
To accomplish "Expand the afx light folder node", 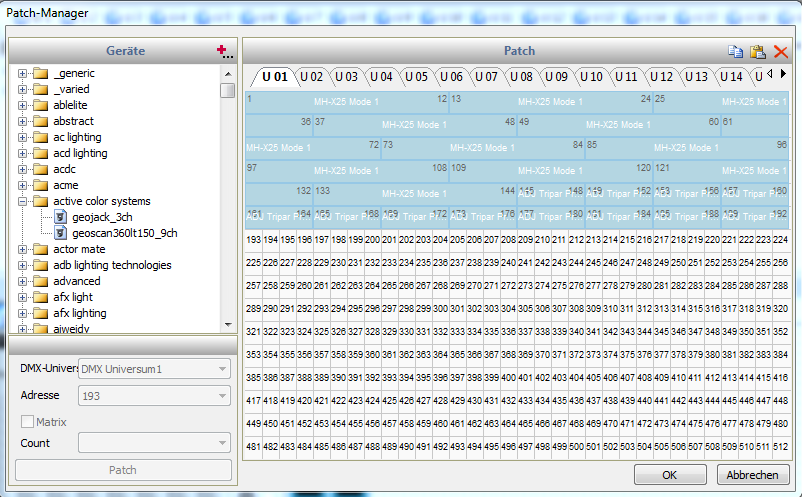I will pyautogui.click(x=22, y=298).
